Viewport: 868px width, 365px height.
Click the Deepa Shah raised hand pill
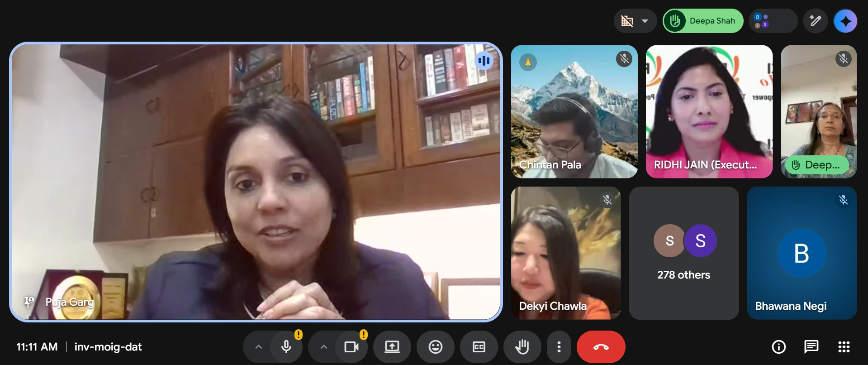tap(703, 21)
